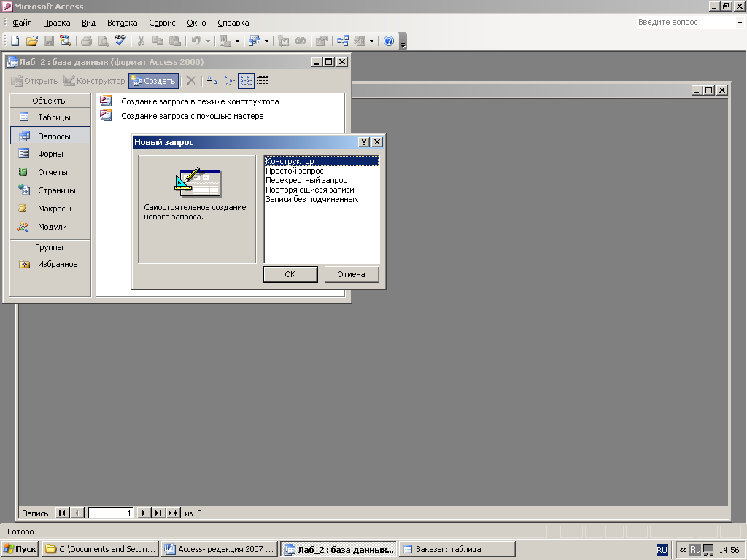
Task: Open Избранное group
Action: (x=50, y=264)
